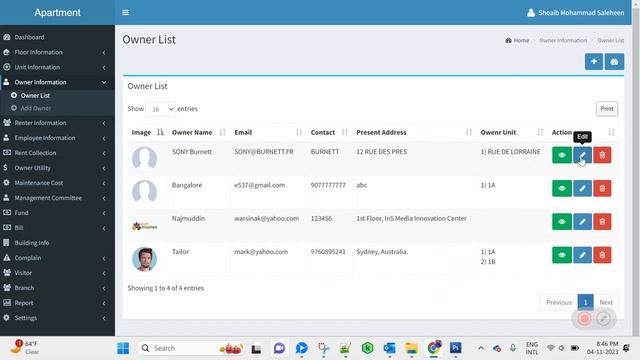Image resolution: width=640 pixels, height=360 pixels.
Task: Delete SONY Burnett with the trash icon
Action: pyautogui.click(x=602, y=155)
